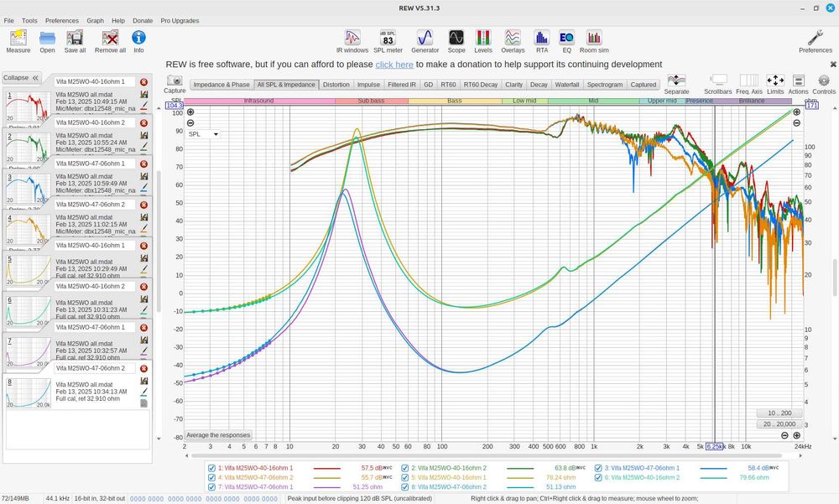This screenshot has height=504, width=839.
Task: Zoom in the vertical axis with the plus icon at the top left of the graph
Action: click(x=190, y=112)
